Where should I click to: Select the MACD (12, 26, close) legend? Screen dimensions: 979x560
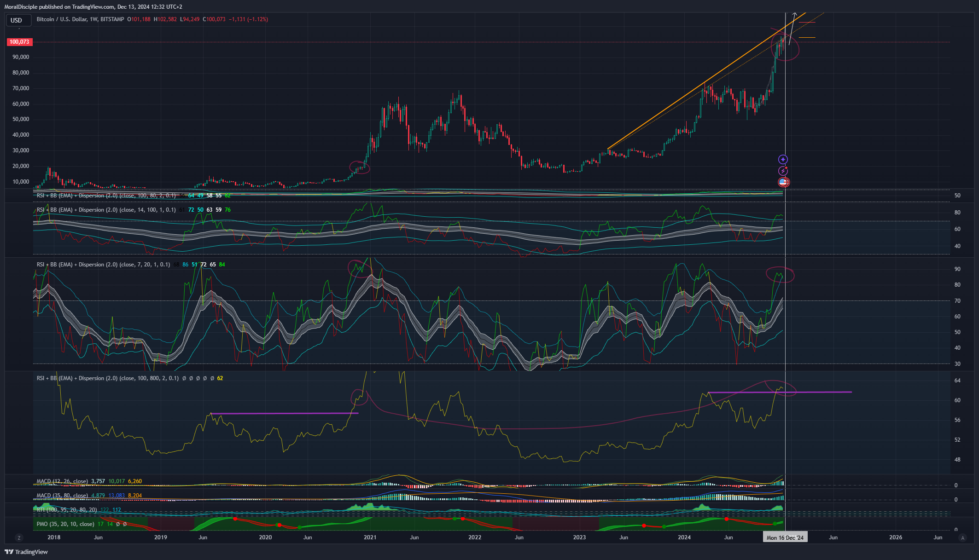pyautogui.click(x=62, y=481)
